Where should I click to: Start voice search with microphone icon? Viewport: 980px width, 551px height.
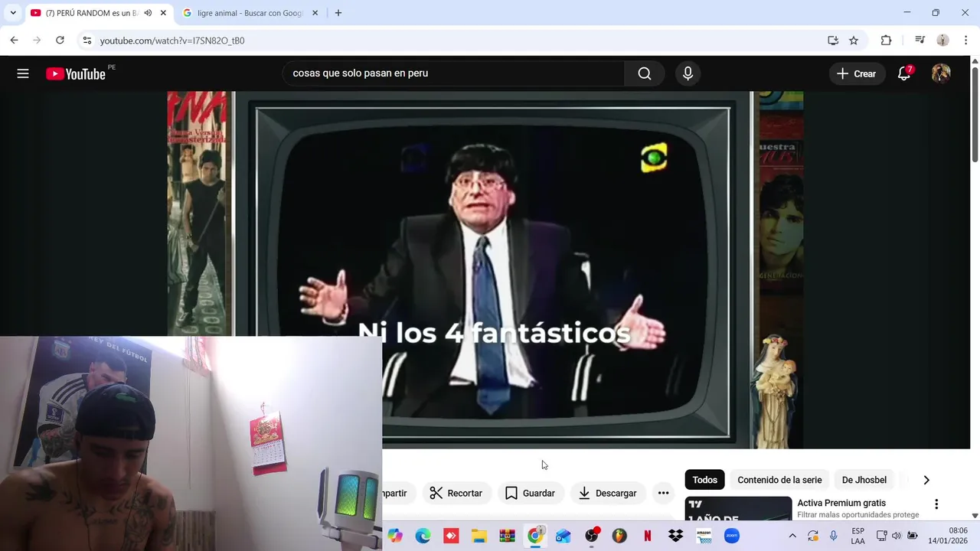point(688,73)
